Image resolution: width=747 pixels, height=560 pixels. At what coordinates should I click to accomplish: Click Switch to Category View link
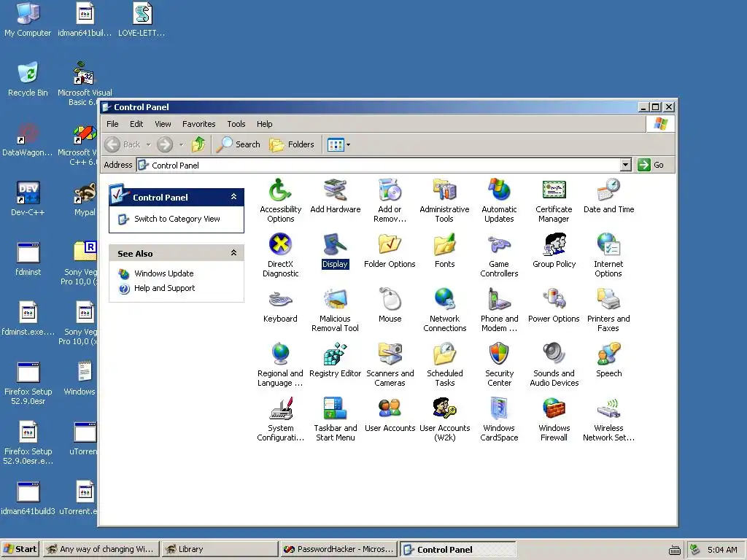(x=177, y=219)
